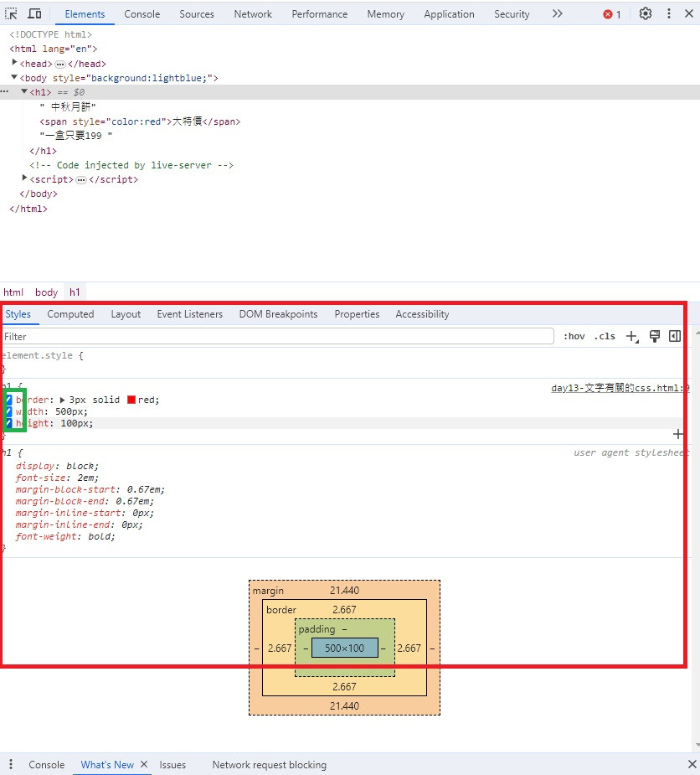
Task: Select the Elements tab
Action: tap(85, 14)
